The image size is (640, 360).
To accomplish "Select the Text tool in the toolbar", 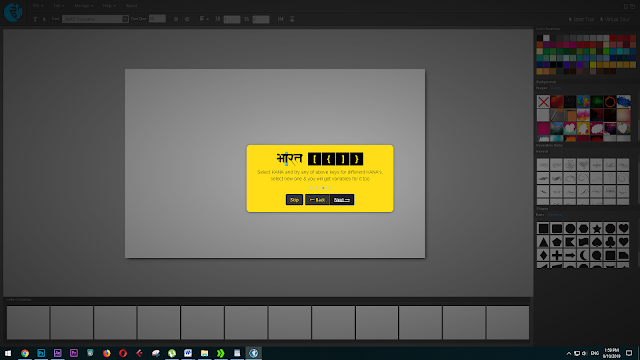I will tap(35, 19).
